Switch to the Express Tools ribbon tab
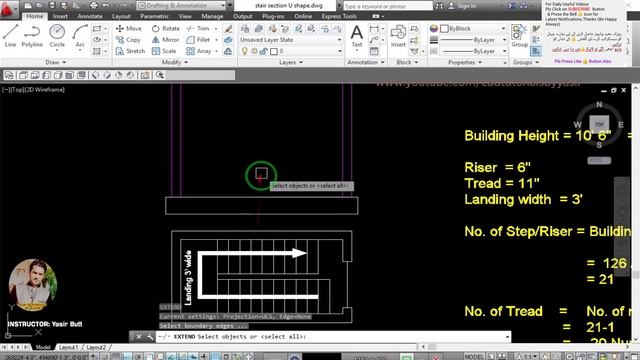The image size is (640, 360). click(x=339, y=16)
